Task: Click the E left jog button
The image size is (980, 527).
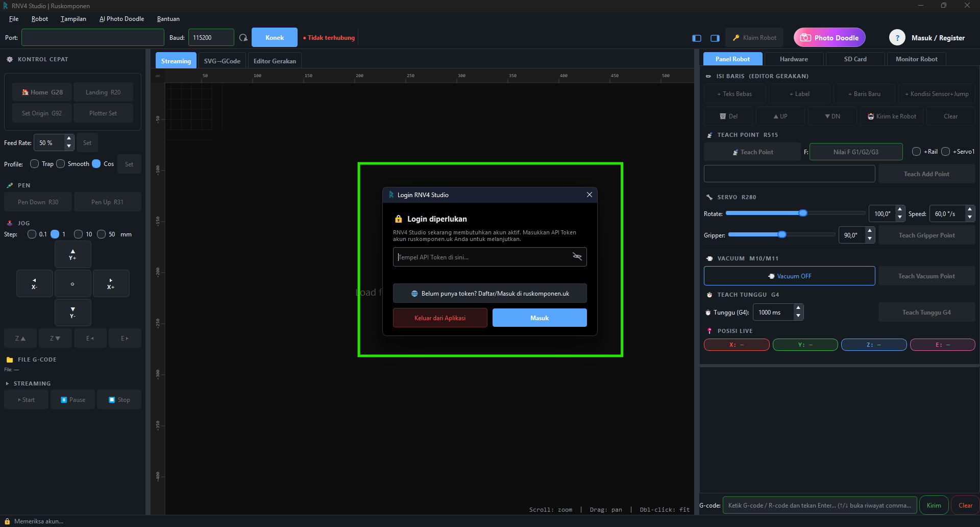Action: click(x=90, y=338)
